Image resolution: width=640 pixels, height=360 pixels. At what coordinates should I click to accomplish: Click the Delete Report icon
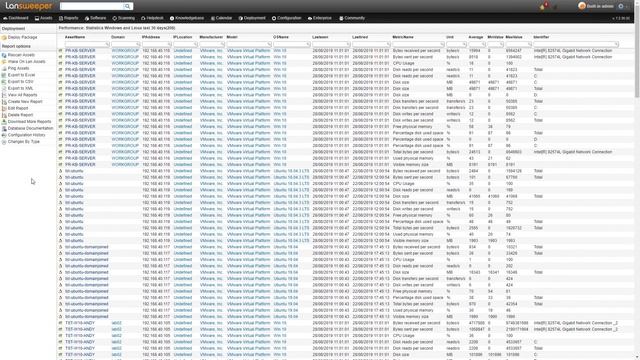point(4,115)
